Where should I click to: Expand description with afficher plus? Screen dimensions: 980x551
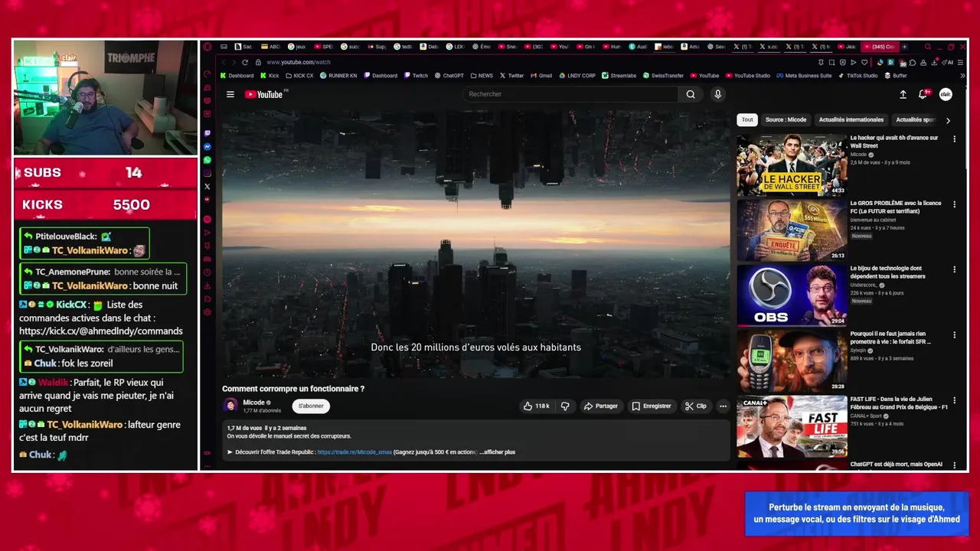tap(498, 452)
